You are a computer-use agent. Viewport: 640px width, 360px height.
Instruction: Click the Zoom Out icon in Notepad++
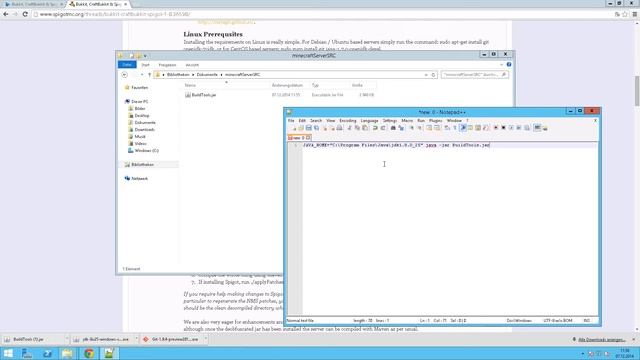coord(419,128)
